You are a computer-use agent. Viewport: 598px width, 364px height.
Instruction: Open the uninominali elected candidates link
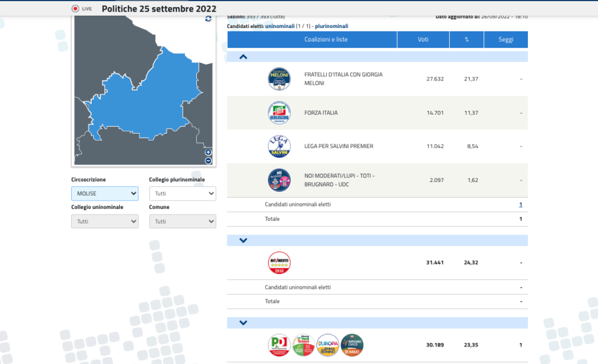coord(280,26)
